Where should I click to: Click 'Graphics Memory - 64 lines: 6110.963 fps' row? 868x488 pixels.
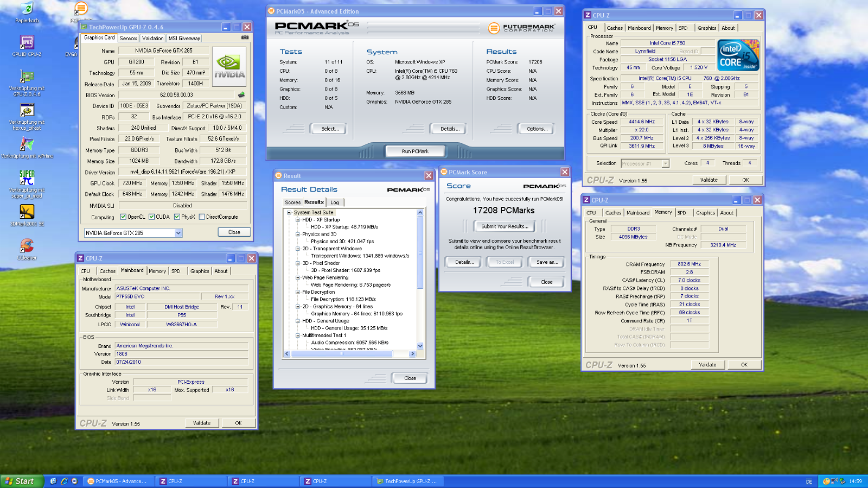pyautogui.click(x=356, y=314)
